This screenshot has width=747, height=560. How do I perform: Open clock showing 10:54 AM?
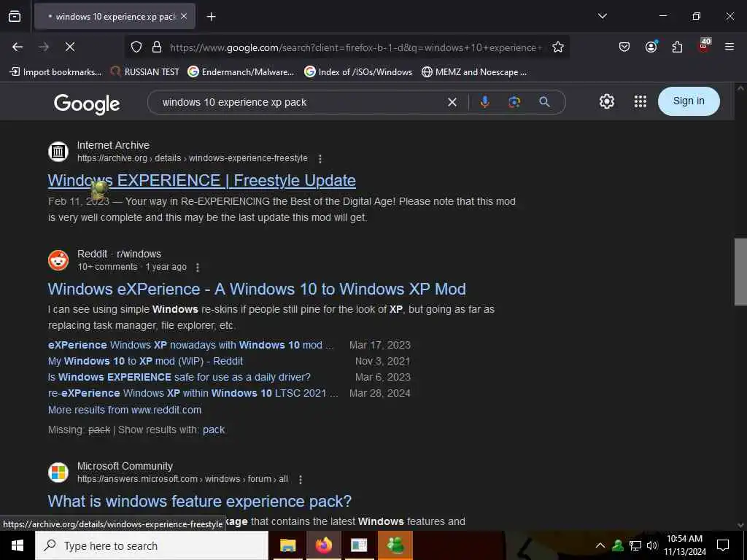[x=684, y=545]
